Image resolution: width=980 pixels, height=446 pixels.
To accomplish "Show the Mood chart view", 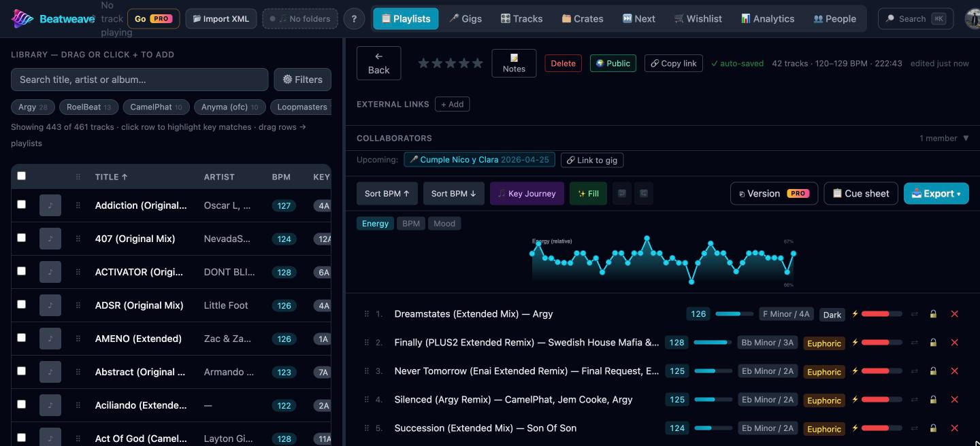I will (444, 224).
